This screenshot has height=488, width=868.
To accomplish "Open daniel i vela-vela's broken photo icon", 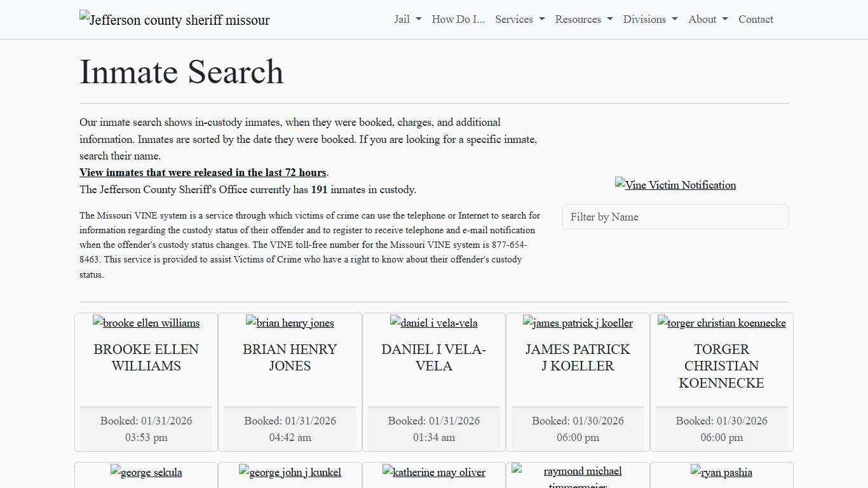I will point(433,323).
